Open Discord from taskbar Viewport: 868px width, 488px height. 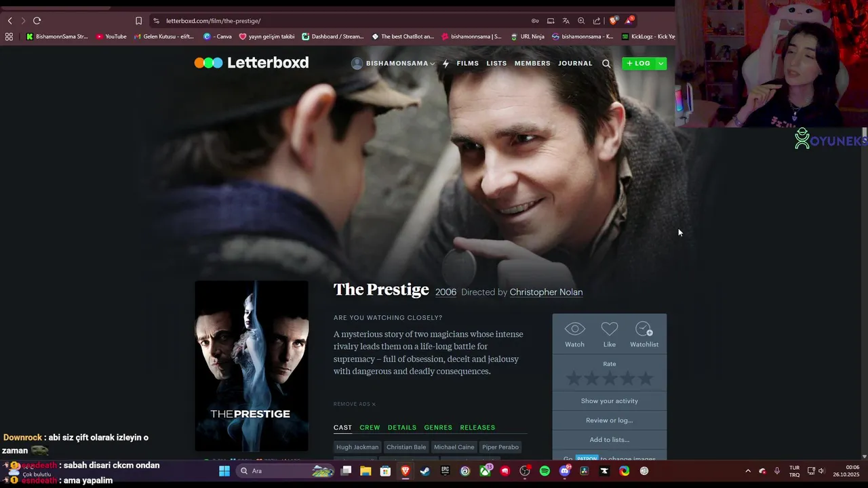(565, 471)
